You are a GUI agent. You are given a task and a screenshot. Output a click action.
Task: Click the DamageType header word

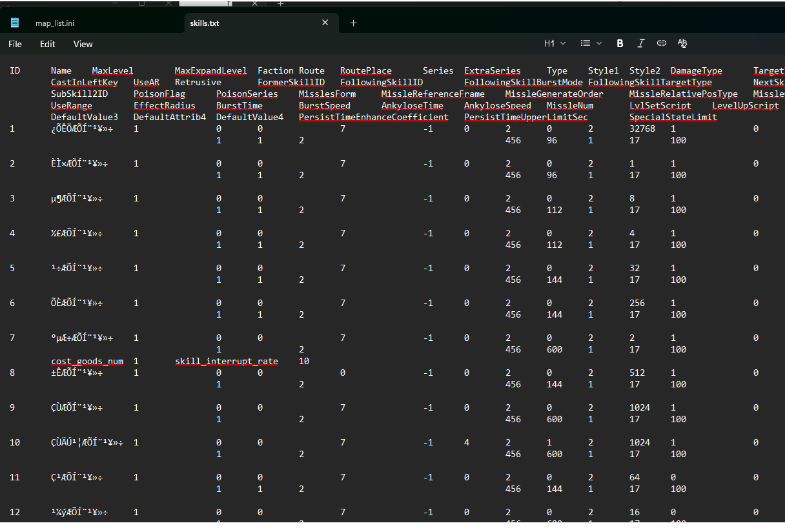[697, 70]
